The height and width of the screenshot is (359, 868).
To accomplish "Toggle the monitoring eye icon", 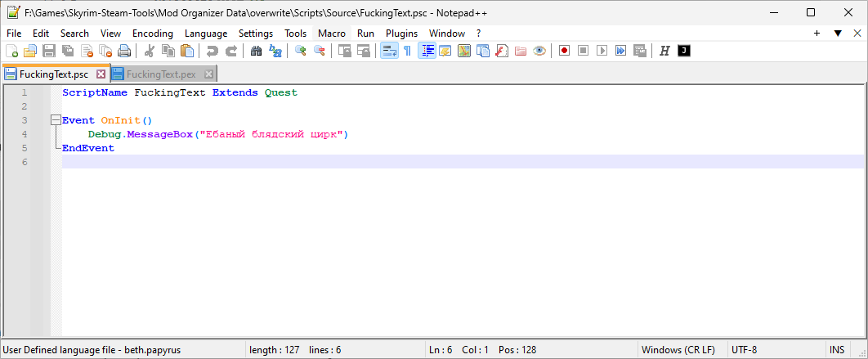I will [539, 51].
